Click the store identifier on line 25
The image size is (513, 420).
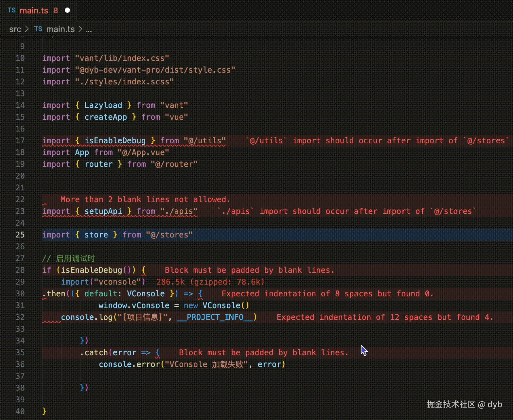tap(96, 235)
